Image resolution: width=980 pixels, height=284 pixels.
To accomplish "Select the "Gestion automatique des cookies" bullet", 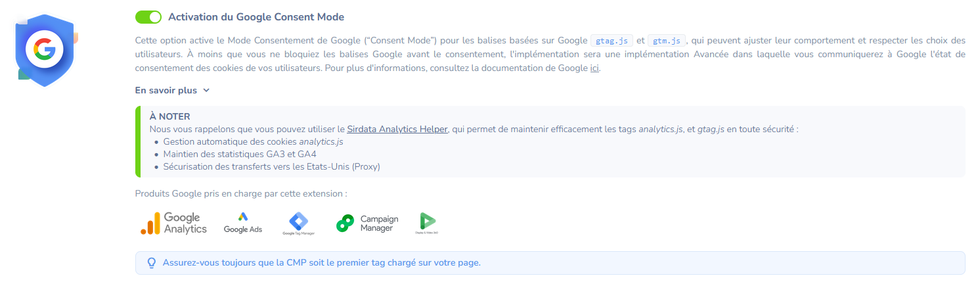I will click(x=253, y=142).
